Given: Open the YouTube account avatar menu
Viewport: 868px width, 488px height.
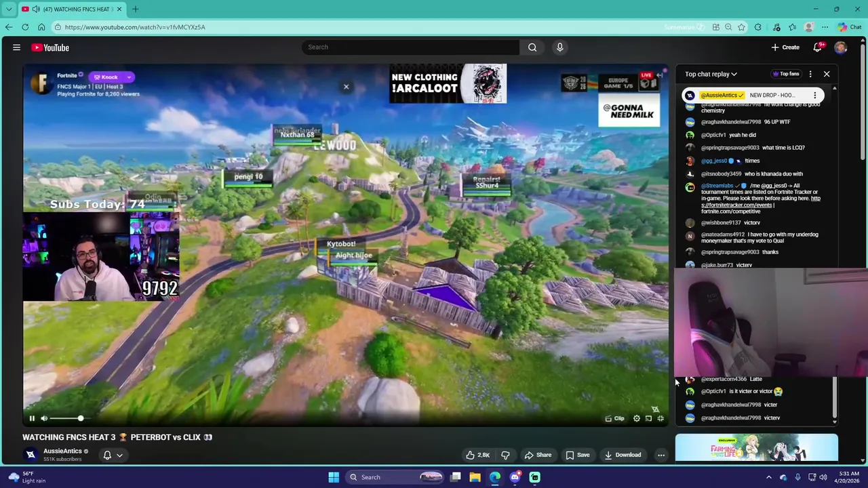Looking at the screenshot, I should click(841, 47).
